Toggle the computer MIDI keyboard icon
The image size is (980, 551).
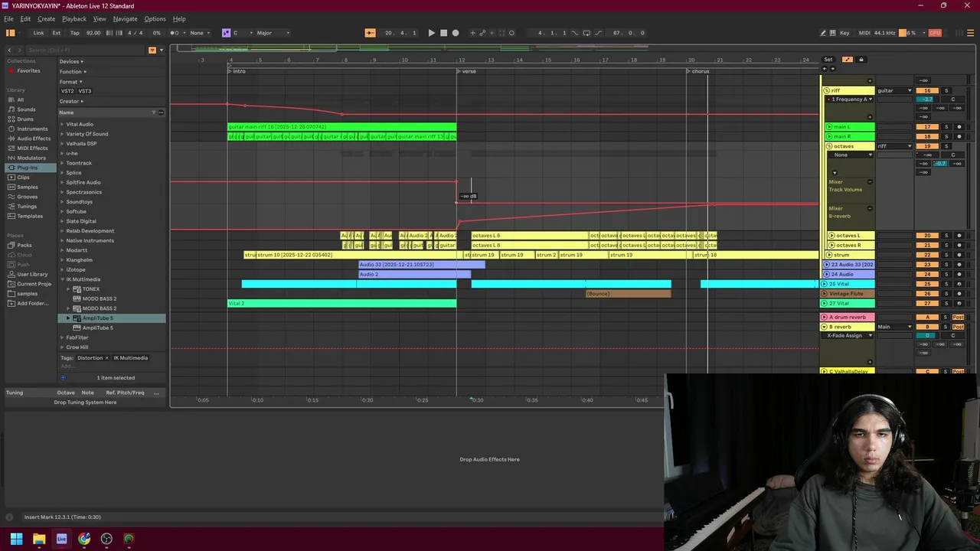(x=833, y=33)
